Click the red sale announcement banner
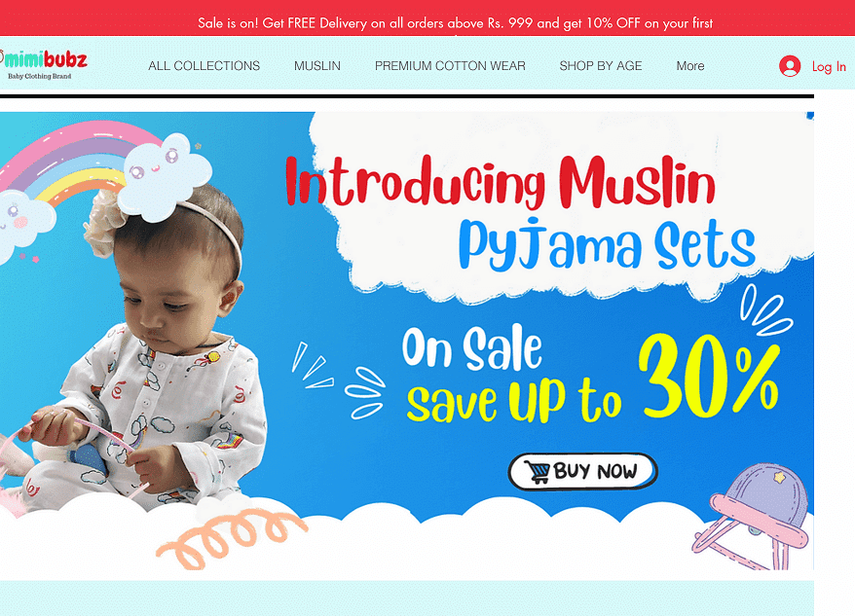Screen dimensions: 855x616 (x=427, y=18)
